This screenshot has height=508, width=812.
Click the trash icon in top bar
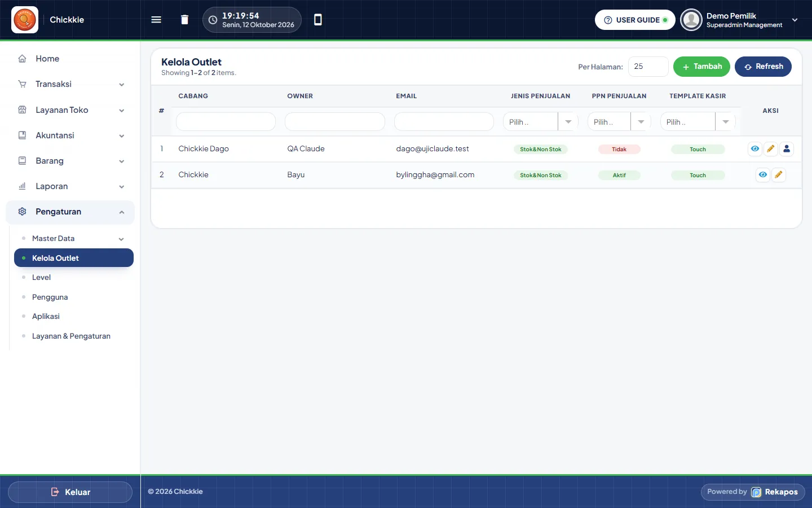click(x=184, y=20)
